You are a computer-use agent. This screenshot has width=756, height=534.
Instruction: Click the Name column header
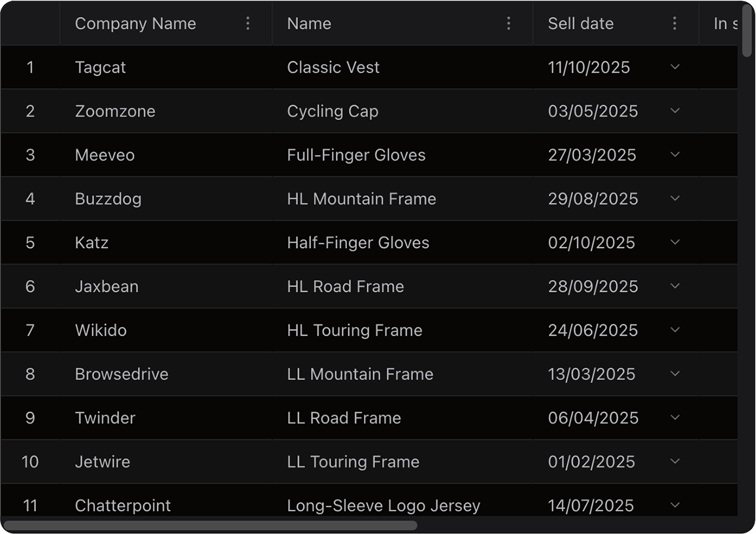tap(309, 24)
